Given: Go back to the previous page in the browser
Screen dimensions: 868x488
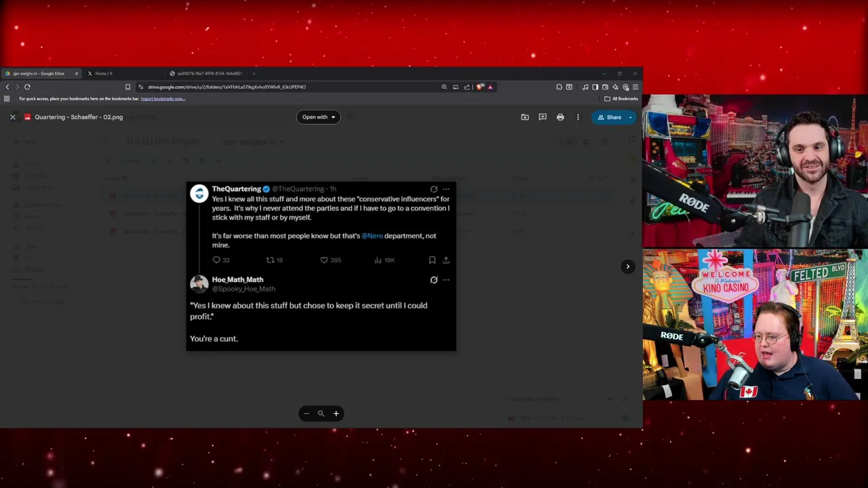Looking at the screenshot, I should coord(7,87).
